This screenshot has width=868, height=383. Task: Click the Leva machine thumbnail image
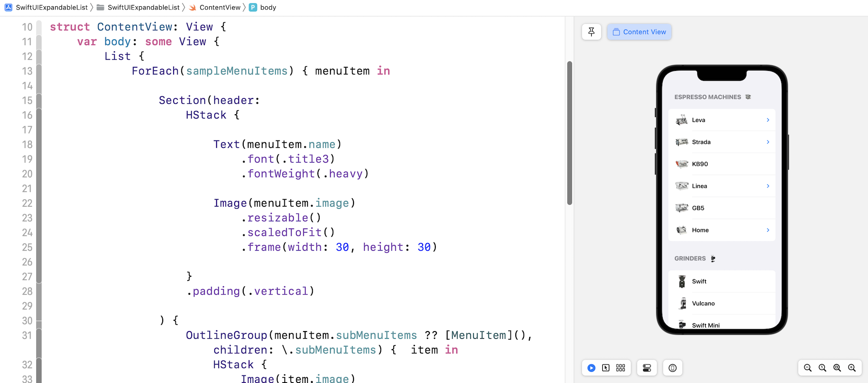(x=682, y=120)
